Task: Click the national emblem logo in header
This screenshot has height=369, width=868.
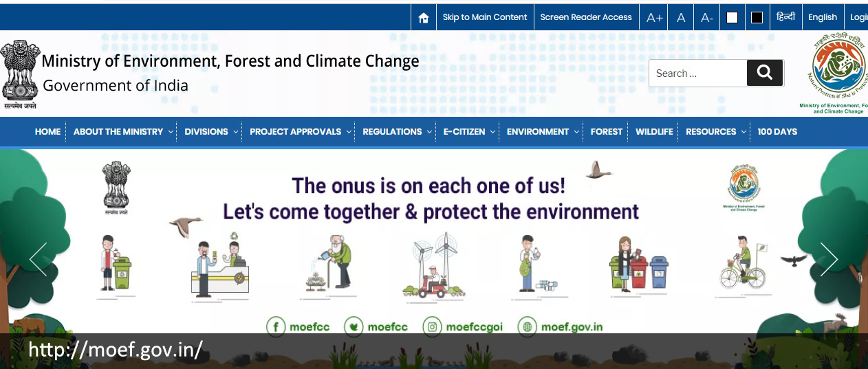Action: pyautogui.click(x=19, y=74)
